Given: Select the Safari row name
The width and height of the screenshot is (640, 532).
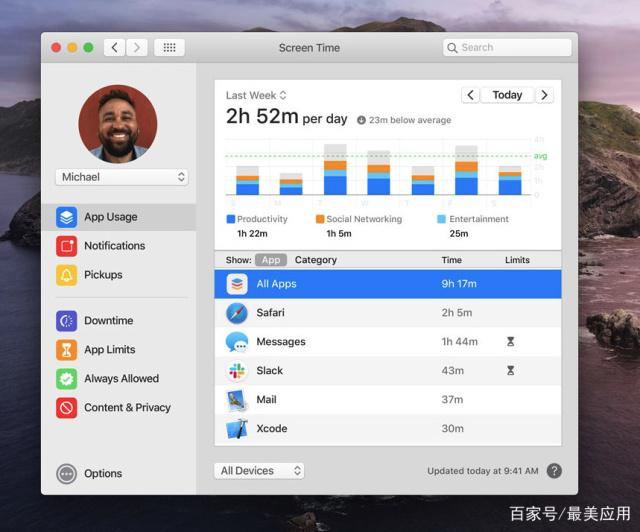Looking at the screenshot, I should 270,313.
